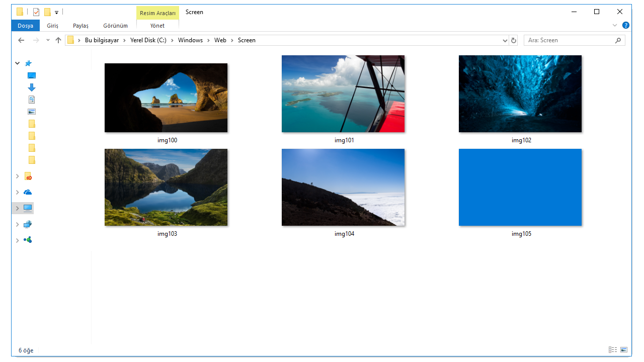Click the Forward arrow navigation button
The width and height of the screenshot is (644, 362).
point(36,40)
